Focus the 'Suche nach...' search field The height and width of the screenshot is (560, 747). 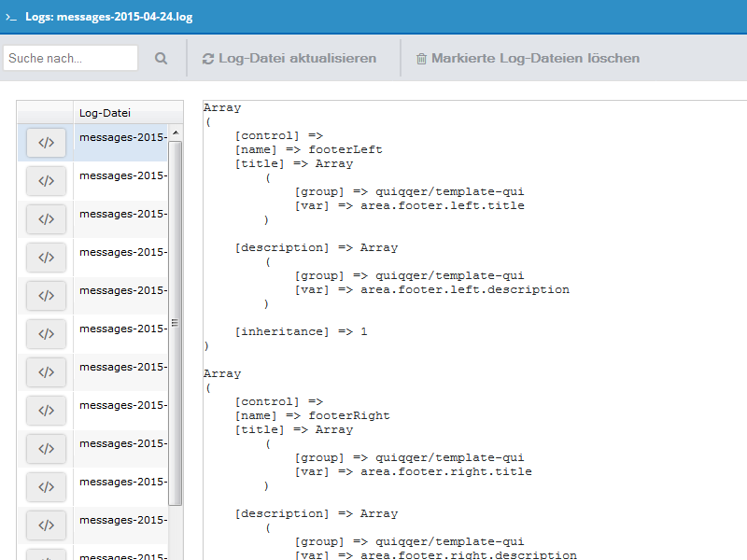coord(71,58)
